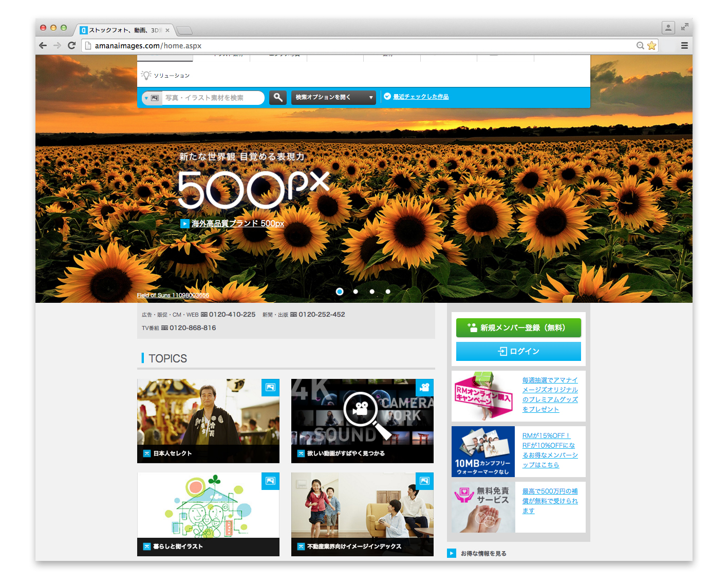Click the photo icon on 不動産業界向け card
728x583 pixels.
[424, 481]
